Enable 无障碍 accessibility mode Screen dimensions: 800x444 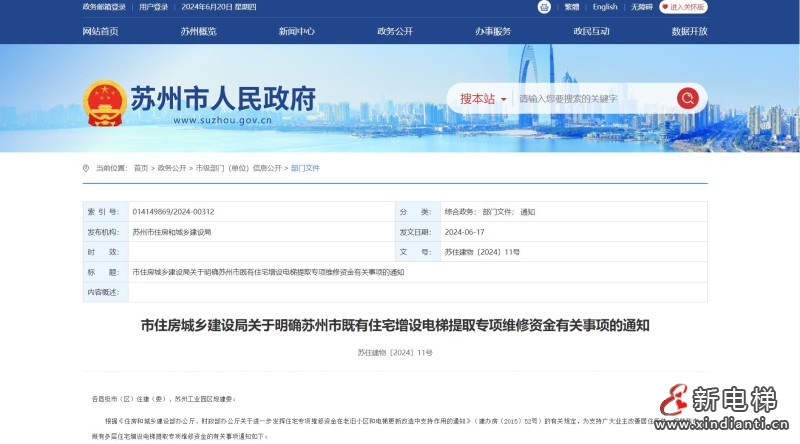click(x=640, y=7)
